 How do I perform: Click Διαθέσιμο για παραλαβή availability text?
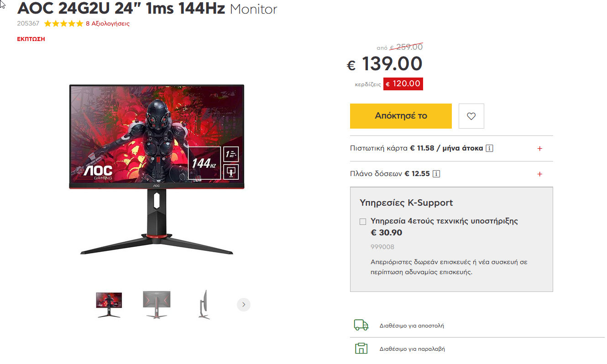click(412, 349)
